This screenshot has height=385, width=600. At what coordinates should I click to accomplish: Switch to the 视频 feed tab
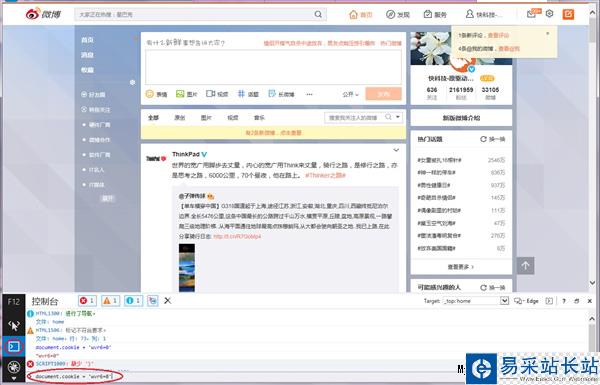(x=233, y=117)
